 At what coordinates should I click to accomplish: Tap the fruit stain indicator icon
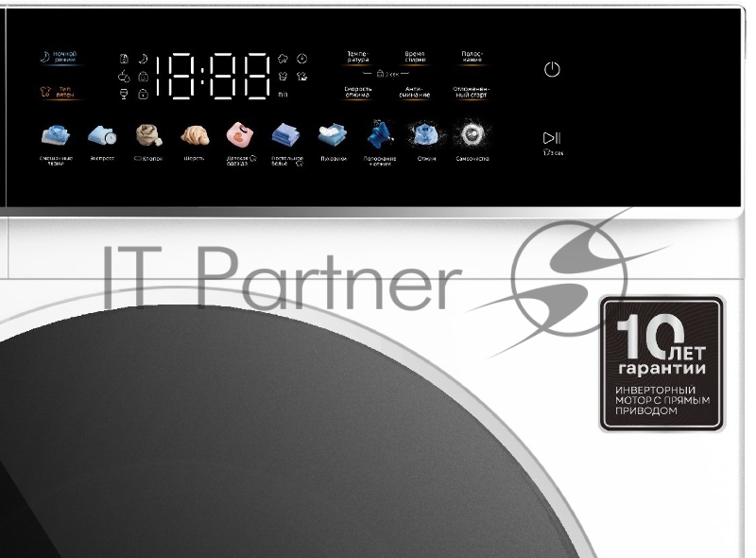124,77
